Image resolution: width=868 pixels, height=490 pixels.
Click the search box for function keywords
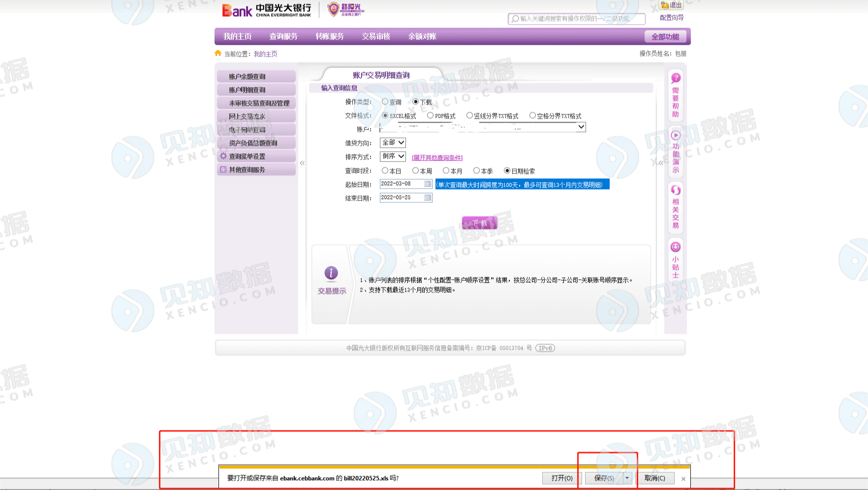[577, 19]
